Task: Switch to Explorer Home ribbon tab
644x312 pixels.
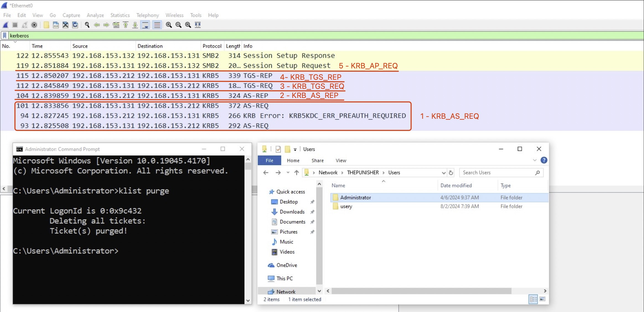Action: (293, 161)
